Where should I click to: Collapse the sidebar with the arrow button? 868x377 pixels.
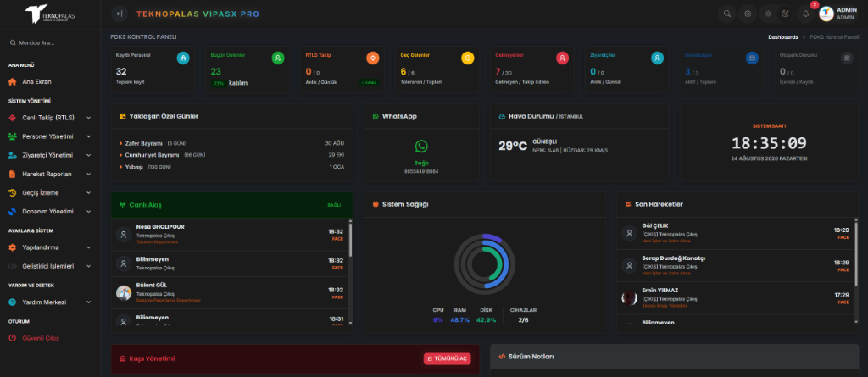120,14
